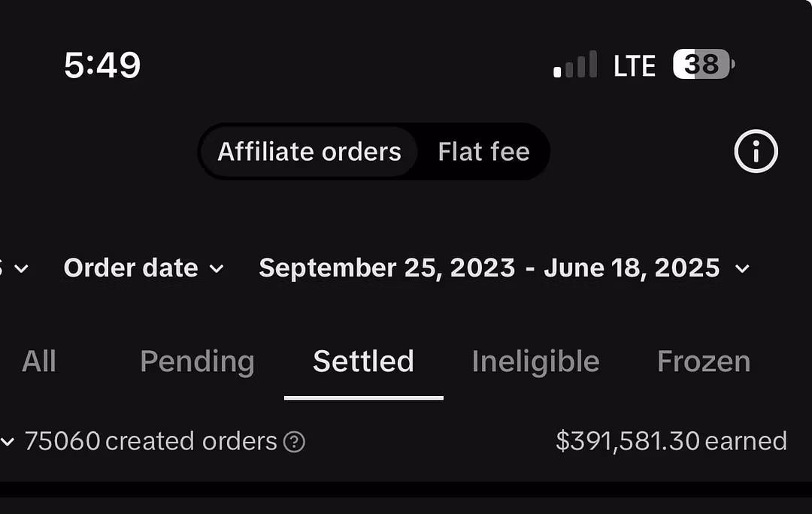Image resolution: width=812 pixels, height=514 pixels.
Task: Tap the 75060 created orders text
Action: (150, 441)
